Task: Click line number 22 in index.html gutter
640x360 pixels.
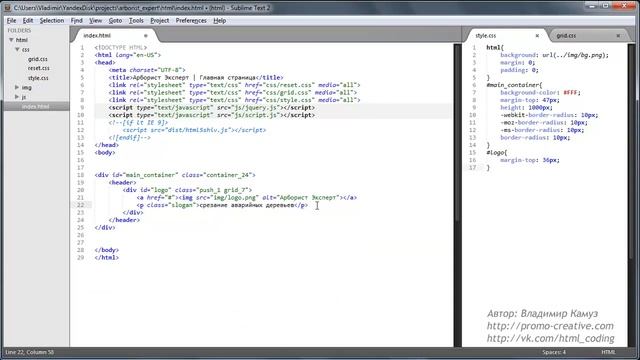Action: pyautogui.click(x=80, y=205)
